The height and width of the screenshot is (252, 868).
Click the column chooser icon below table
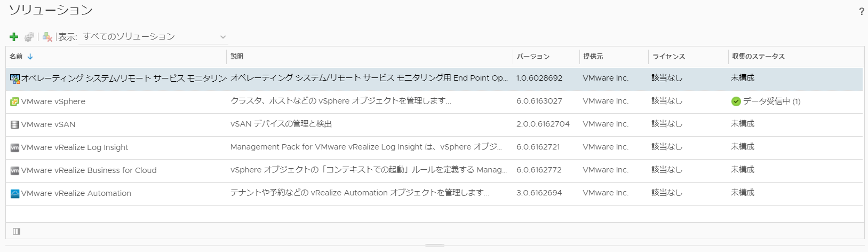[17, 231]
